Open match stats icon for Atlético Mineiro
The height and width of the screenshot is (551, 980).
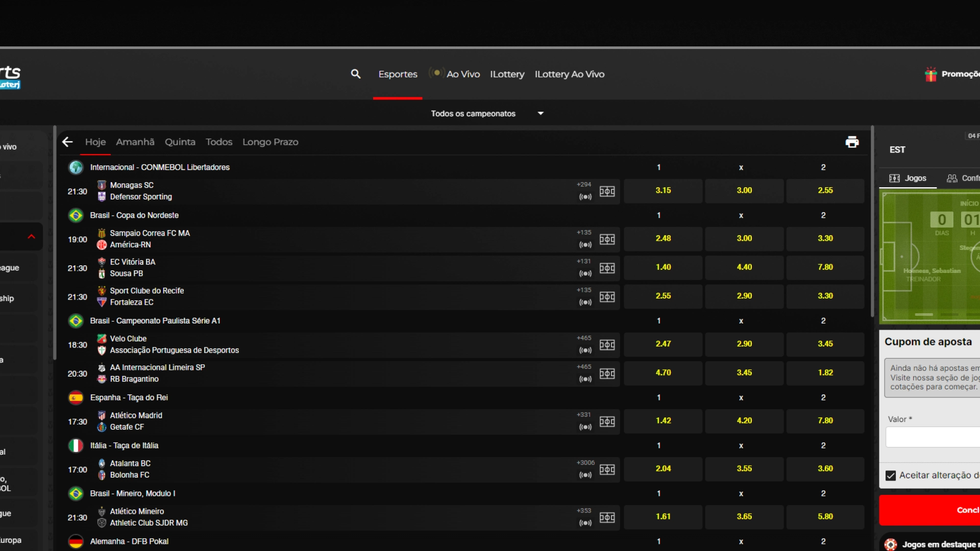[x=607, y=517]
